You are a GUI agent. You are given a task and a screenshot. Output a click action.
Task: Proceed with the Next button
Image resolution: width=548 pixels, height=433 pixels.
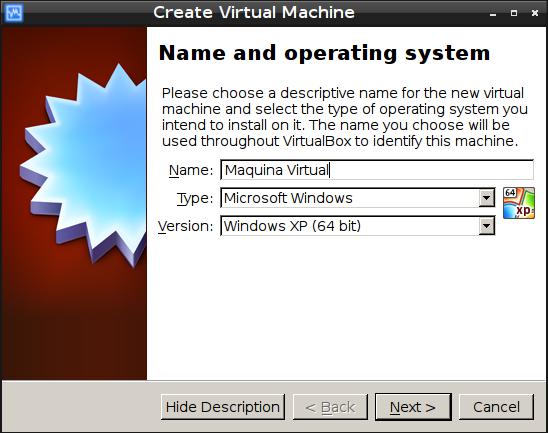413,407
